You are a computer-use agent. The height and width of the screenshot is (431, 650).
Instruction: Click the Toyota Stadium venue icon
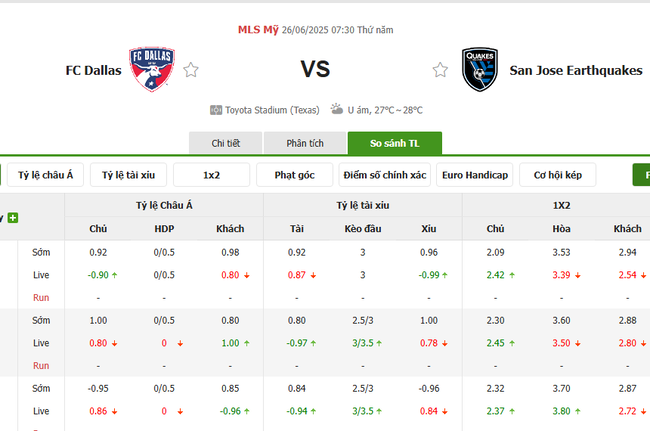[x=216, y=110]
